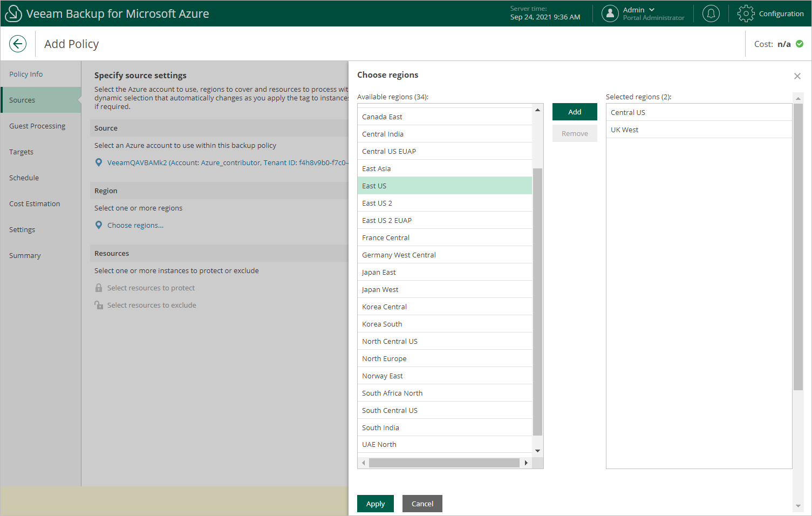The height and width of the screenshot is (516, 812).
Task: Click the available regions vertical scrollbar thumb
Action: [x=537, y=302]
